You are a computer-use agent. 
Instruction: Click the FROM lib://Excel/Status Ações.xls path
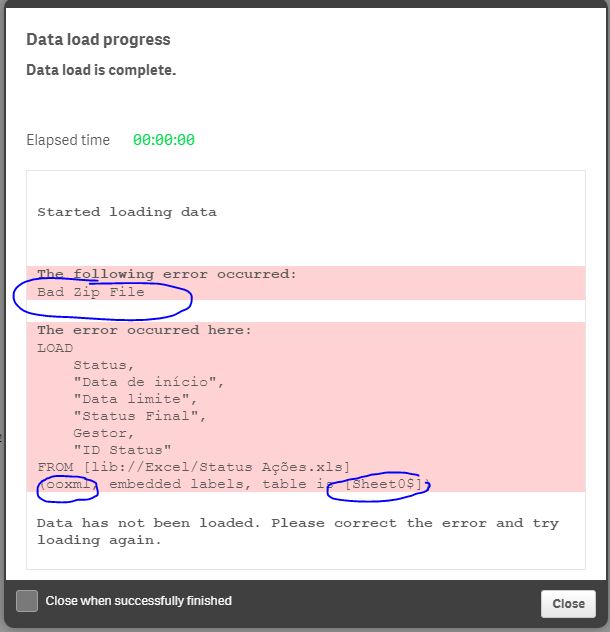[193, 467]
